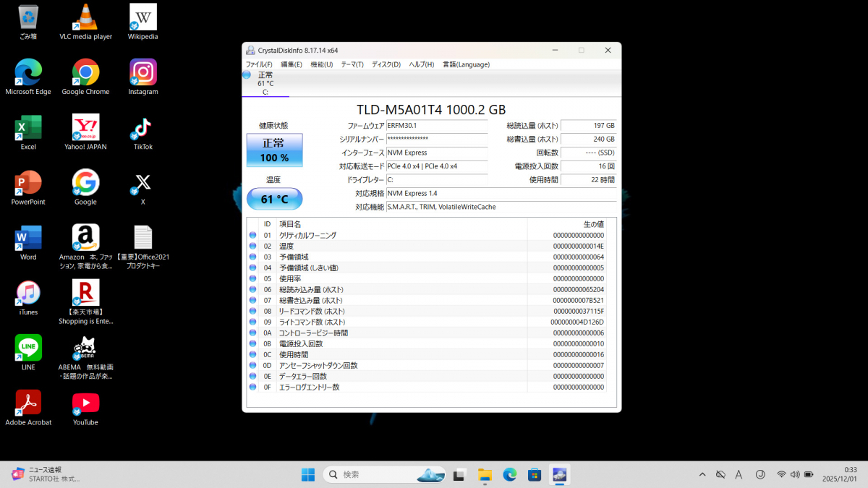Open the 機能(U) menu
The height and width of the screenshot is (488, 868).
[x=321, y=64]
